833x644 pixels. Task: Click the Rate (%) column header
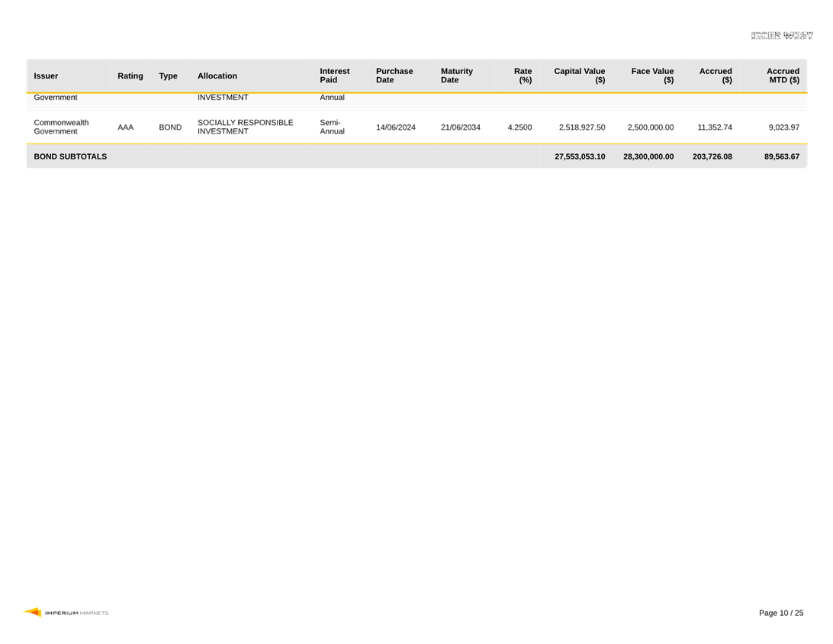pos(523,76)
